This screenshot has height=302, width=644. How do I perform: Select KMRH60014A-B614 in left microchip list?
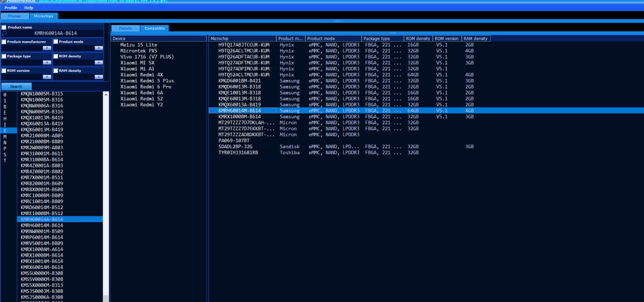tap(60, 220)
